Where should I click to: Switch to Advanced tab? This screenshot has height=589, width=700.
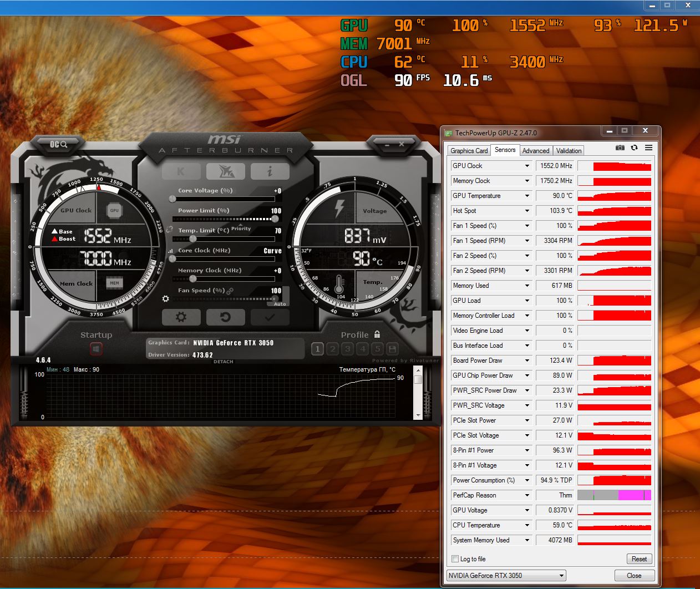click(x=536, y=151)
